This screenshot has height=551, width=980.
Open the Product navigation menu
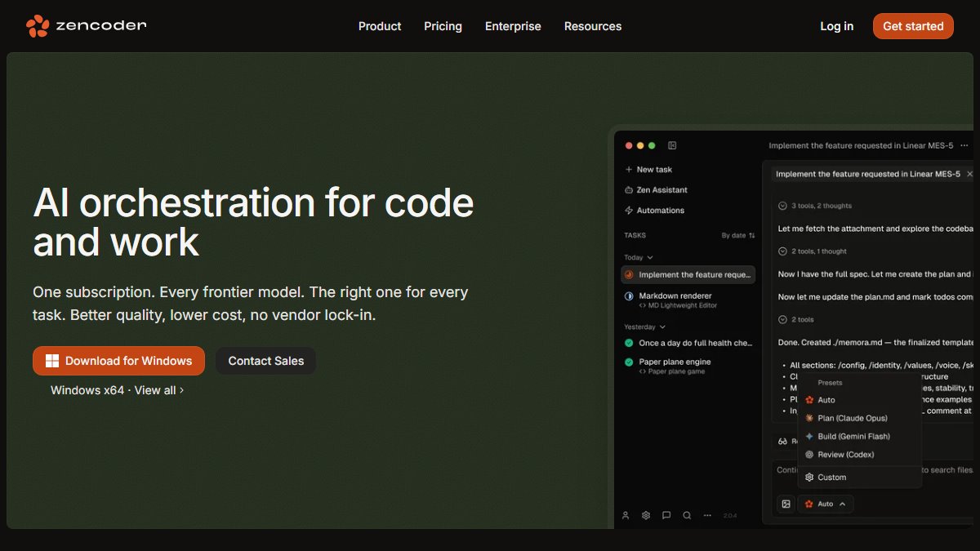click(x=380, y=26)
